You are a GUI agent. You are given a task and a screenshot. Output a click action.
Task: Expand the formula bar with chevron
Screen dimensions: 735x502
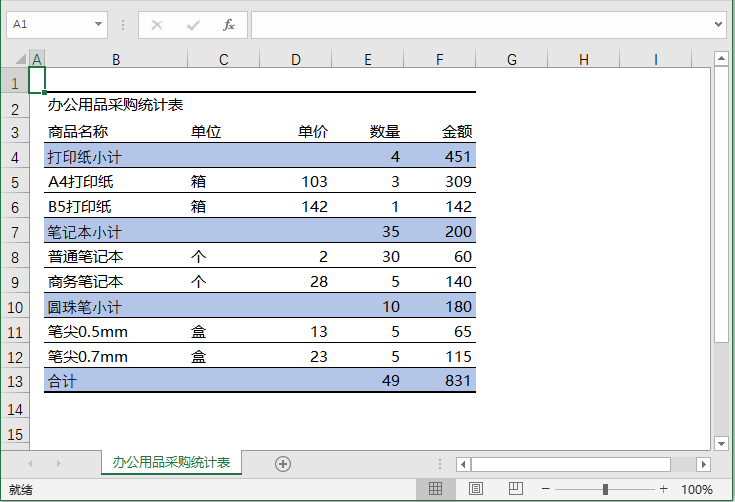(718, 24)
